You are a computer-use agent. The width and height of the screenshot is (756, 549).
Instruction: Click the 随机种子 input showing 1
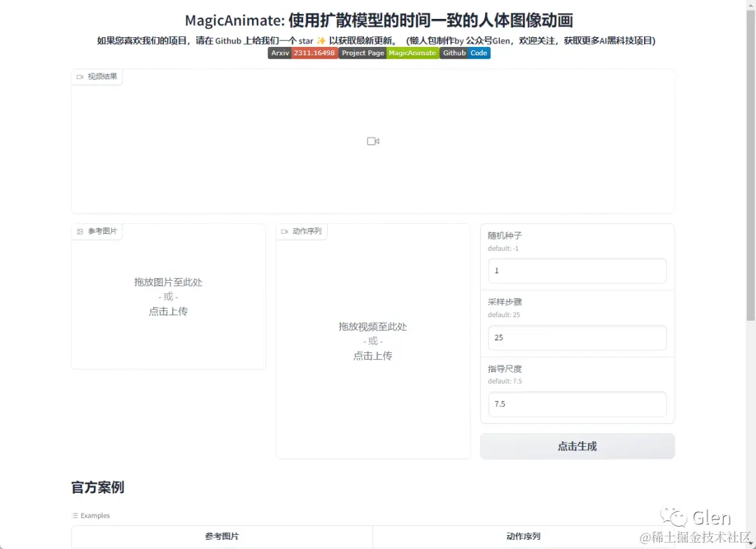(577, 270)
